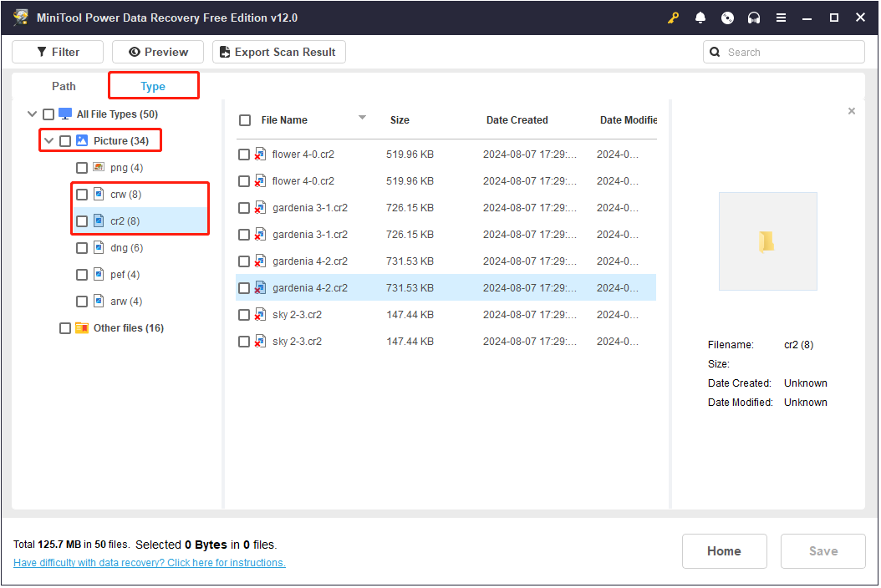Click the png file type icon
The height and width of the screenshot is (588, 881).
(x=99, y=167)
